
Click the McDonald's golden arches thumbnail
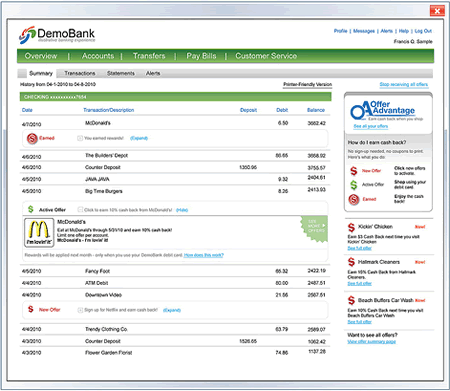pyautogui.click(x=39, y=232)
